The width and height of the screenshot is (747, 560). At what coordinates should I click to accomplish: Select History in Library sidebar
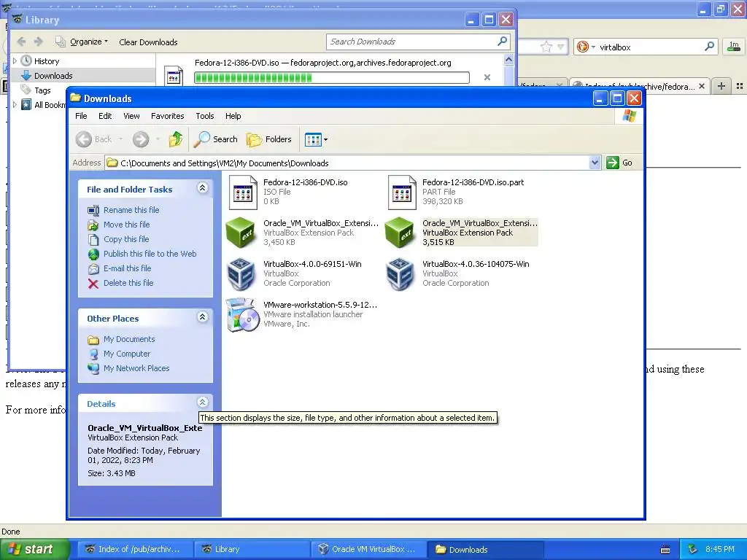[47, 61]
